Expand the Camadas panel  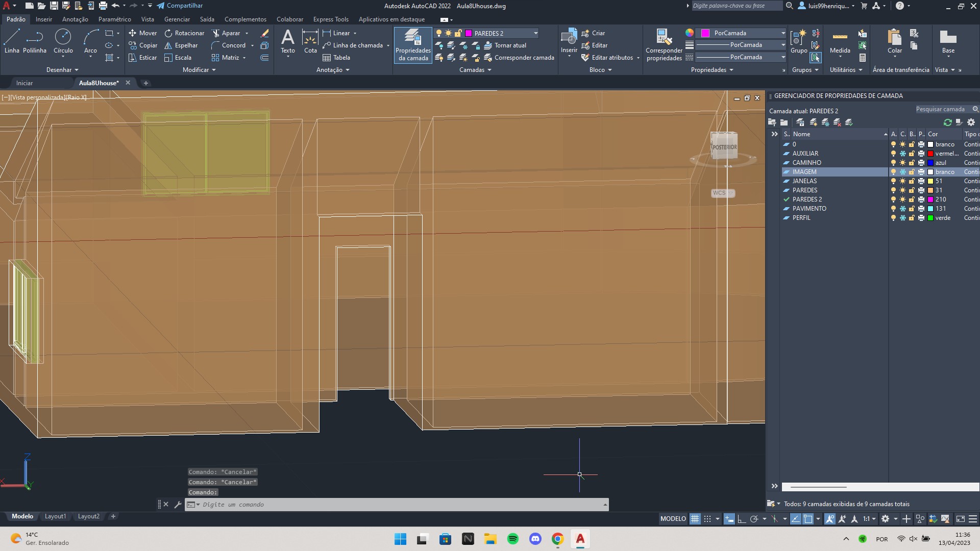coord(475,70)
